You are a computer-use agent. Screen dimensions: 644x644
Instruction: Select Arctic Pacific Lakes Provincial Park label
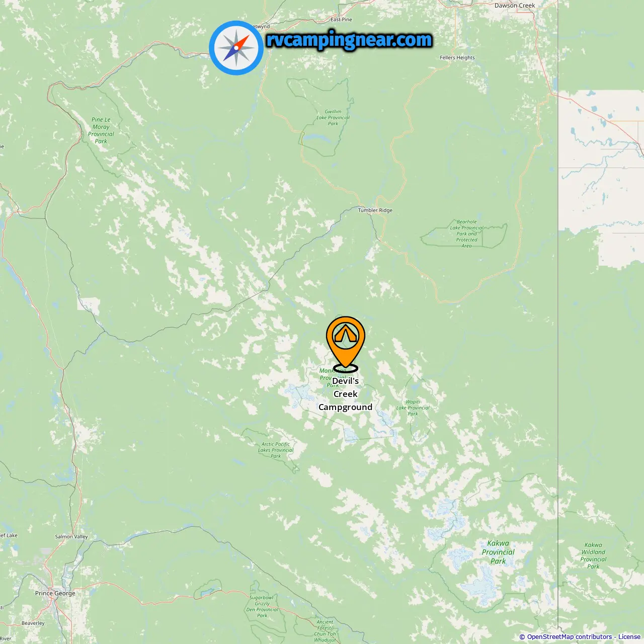pyautogui.click(x=276, y=450)
